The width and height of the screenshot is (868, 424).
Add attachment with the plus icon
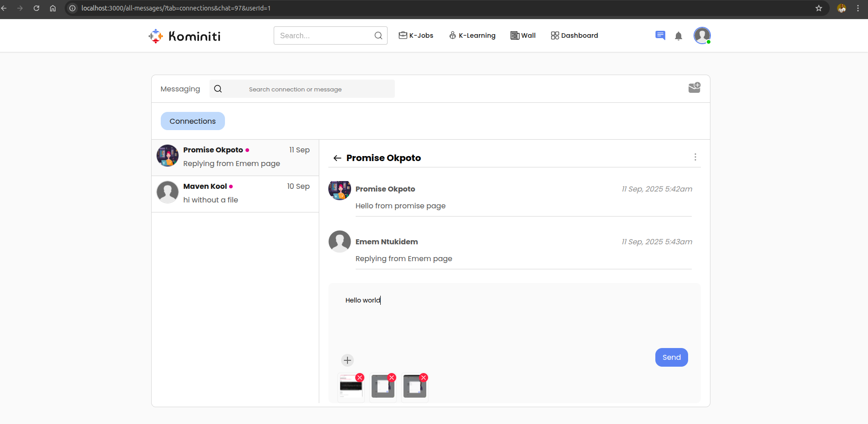tap(347, 360)
